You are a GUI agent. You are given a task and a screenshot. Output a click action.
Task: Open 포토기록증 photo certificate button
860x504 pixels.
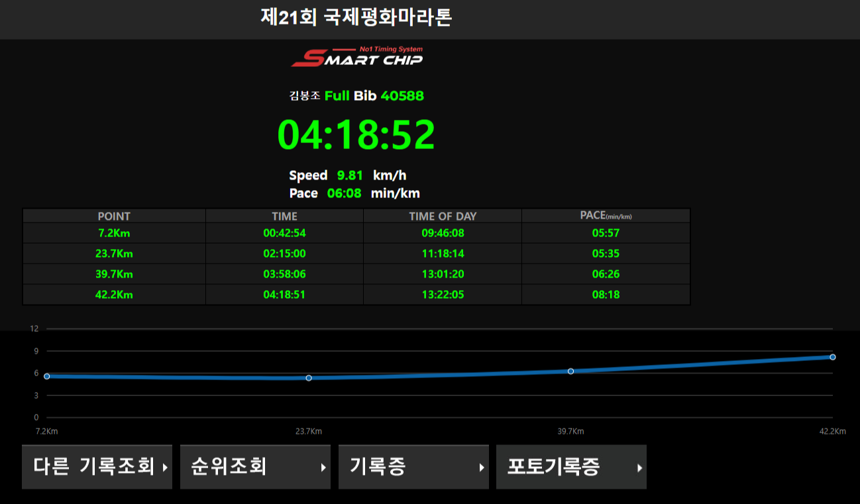click(571, 467)
